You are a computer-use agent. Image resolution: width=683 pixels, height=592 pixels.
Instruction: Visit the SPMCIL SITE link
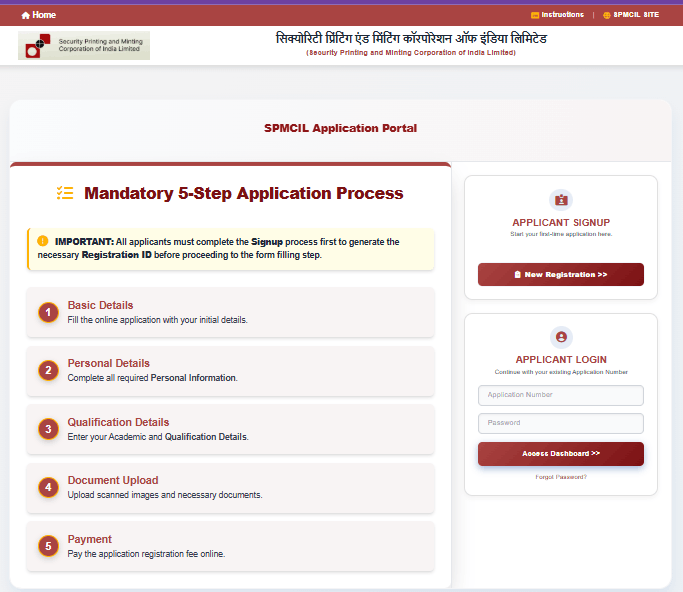pos(631,15)
